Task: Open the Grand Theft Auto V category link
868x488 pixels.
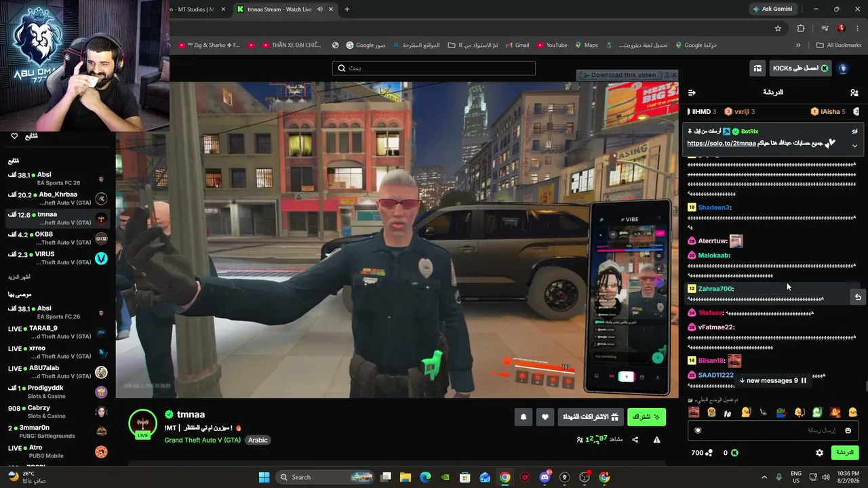Action: (x=203, y=440)
